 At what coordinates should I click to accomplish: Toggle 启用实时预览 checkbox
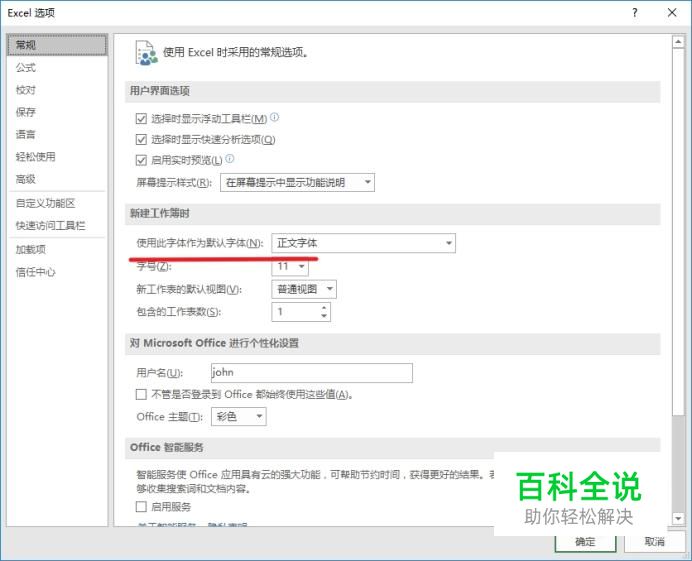pos(141,160)
